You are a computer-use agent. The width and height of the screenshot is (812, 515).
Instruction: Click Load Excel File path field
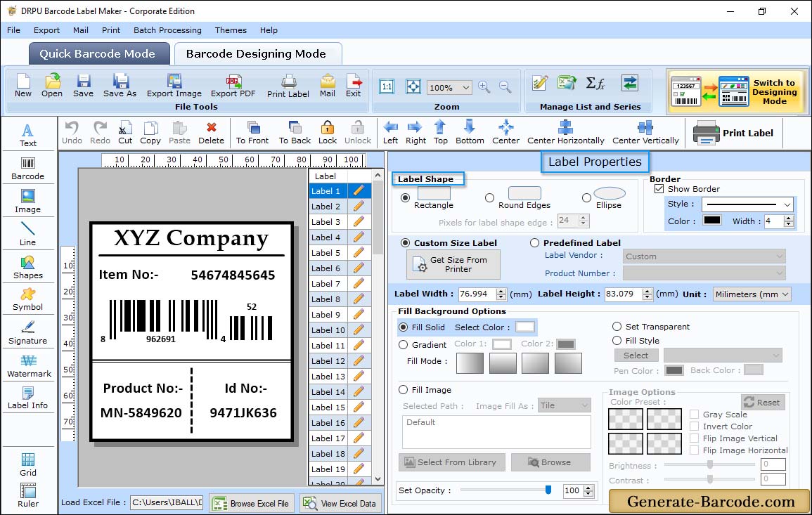click(x=167, y=502)
